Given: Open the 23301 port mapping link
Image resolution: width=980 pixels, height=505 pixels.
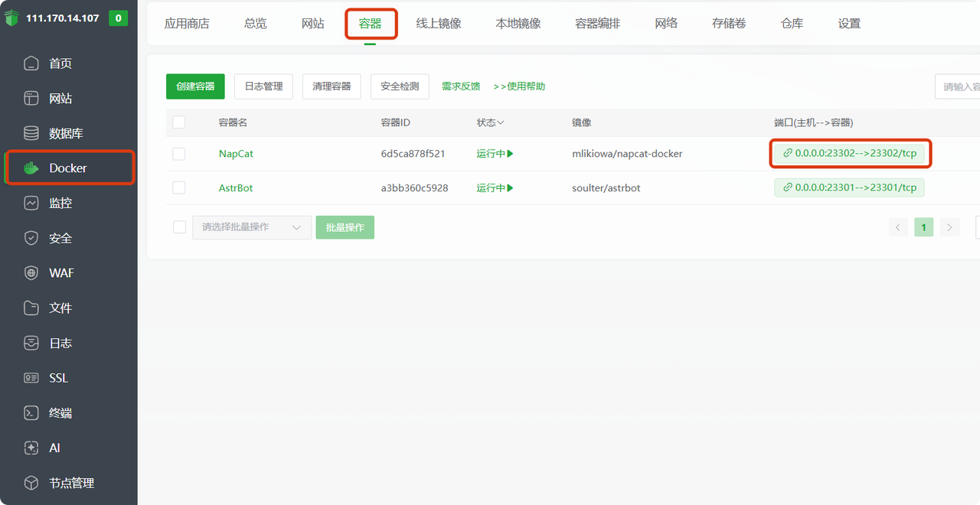Looking at the screenshot, I should (850, 187).
